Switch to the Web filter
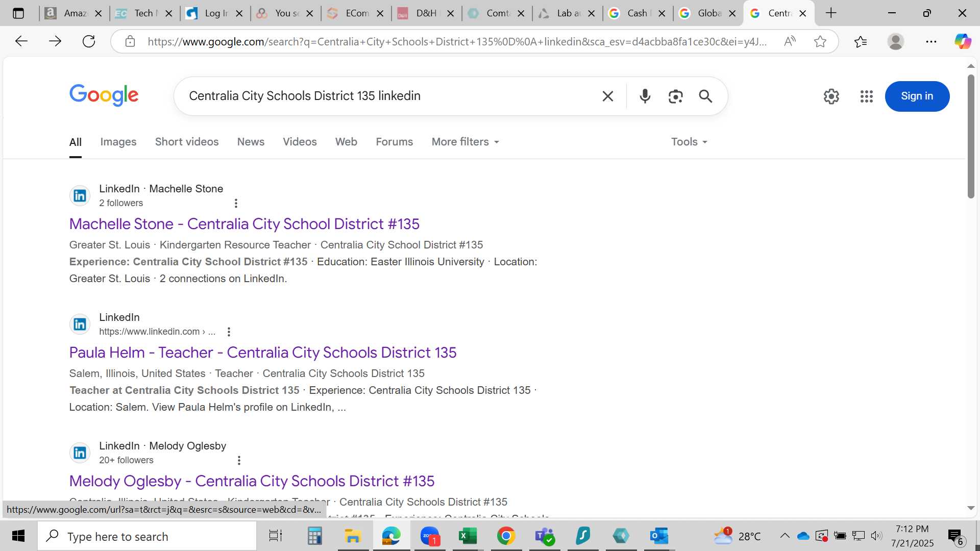The height and width of the screenshot is (551, 980). point(346,142)
